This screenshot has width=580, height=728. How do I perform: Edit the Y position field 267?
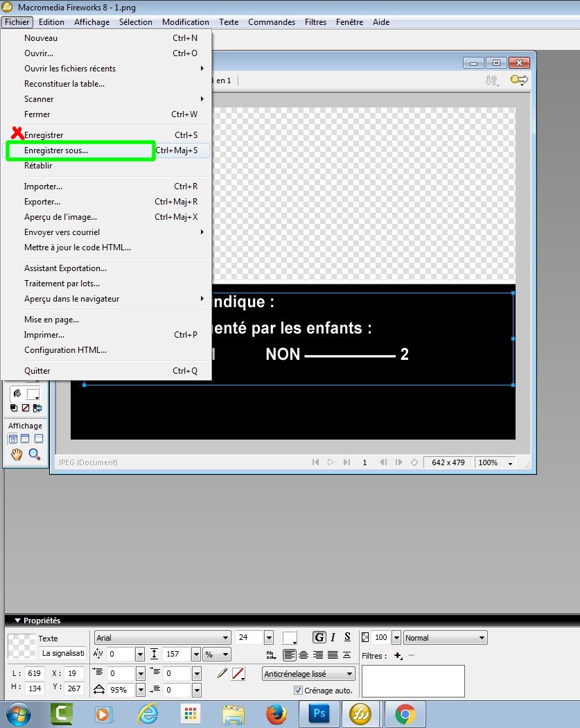(x=74, y=688)
